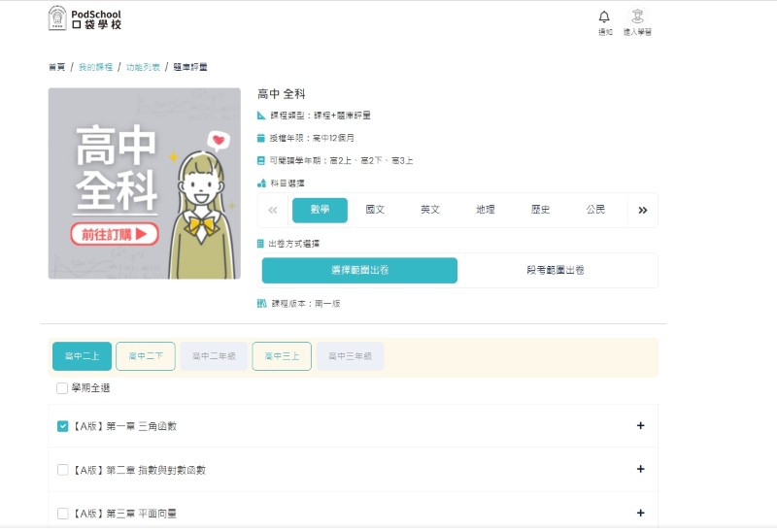777x532 pixels.
Task: Go to 我的課程 breadcrumb link
Action: (94, 67)
